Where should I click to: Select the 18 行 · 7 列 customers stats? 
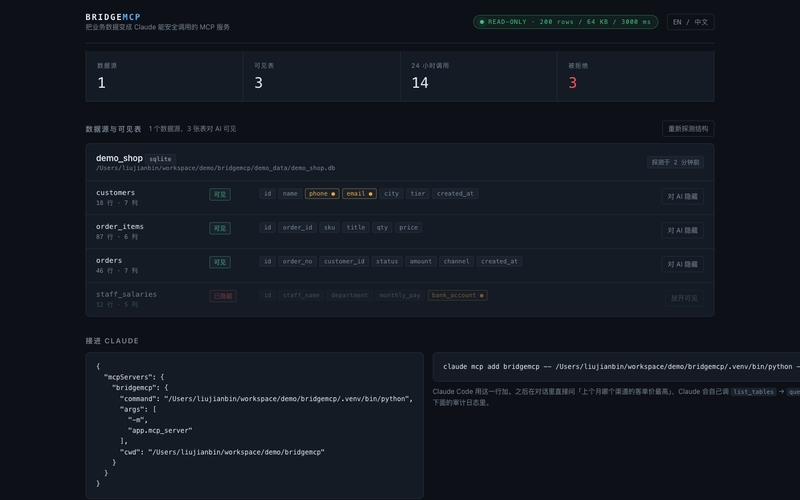click(117, 203)
